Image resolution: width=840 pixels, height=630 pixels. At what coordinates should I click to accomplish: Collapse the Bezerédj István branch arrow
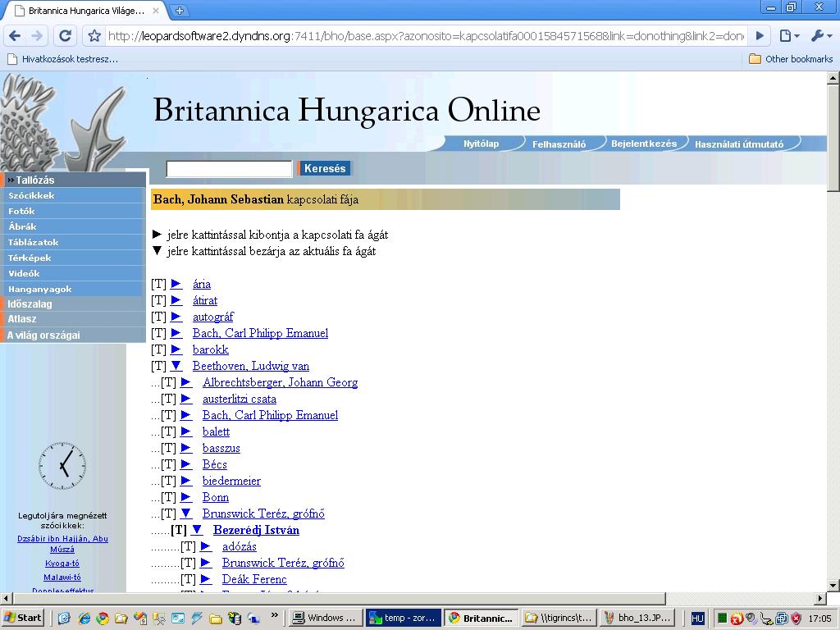(x=197, y=530)
